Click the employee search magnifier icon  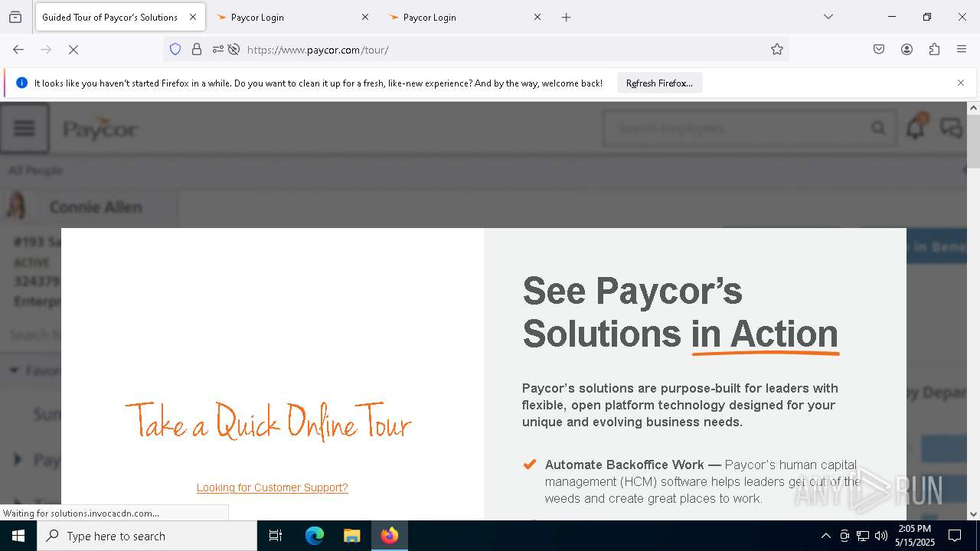[878, 129]
